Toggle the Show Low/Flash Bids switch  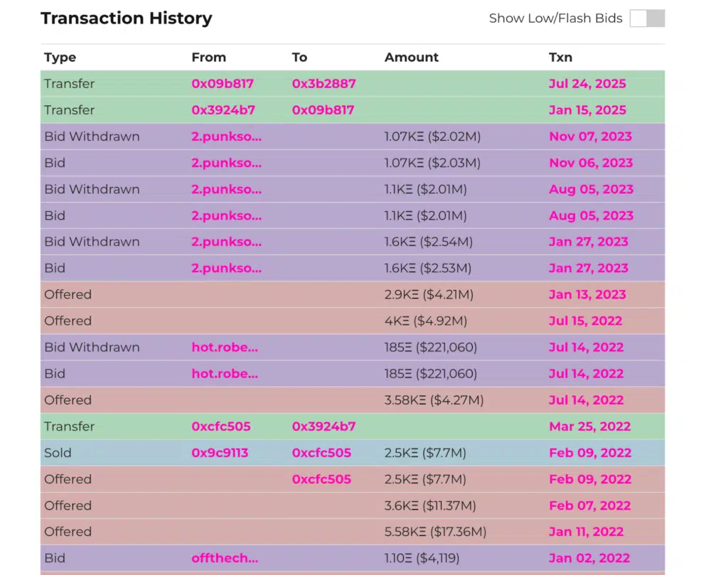[647, 18]
